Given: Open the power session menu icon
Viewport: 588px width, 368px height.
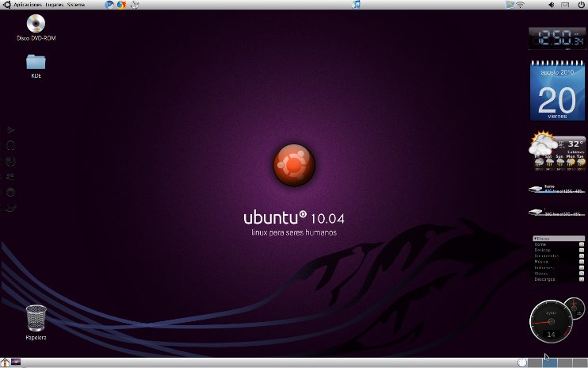Looking at the screenshot, I should point(581,5).
